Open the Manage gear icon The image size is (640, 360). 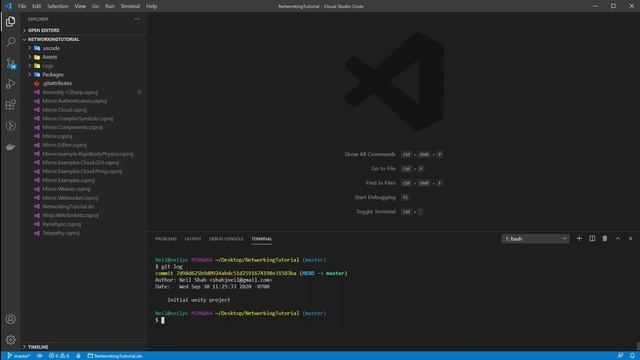(x=11, y=340)
